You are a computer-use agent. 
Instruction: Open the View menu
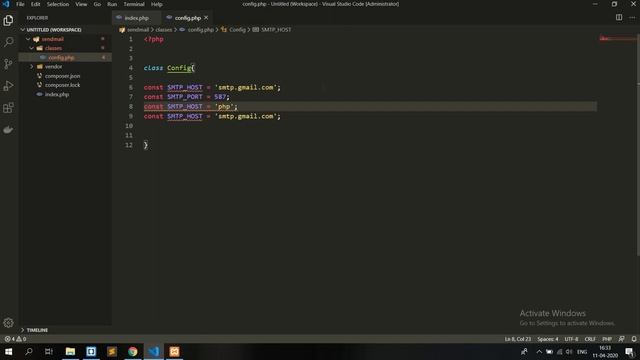81,4
